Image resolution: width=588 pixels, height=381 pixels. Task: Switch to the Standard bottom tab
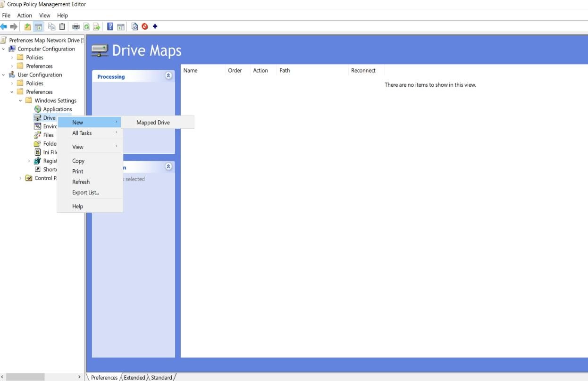tap(162, 377)
